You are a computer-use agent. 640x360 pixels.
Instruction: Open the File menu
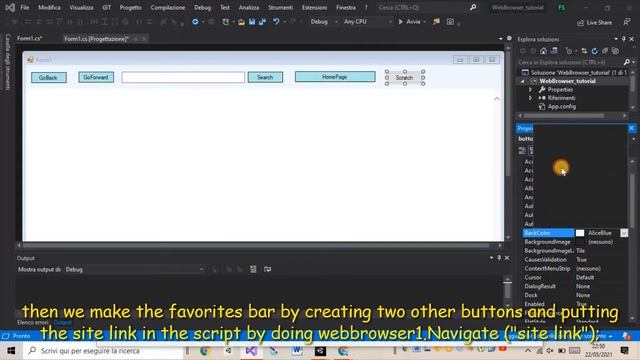point(24,8)
